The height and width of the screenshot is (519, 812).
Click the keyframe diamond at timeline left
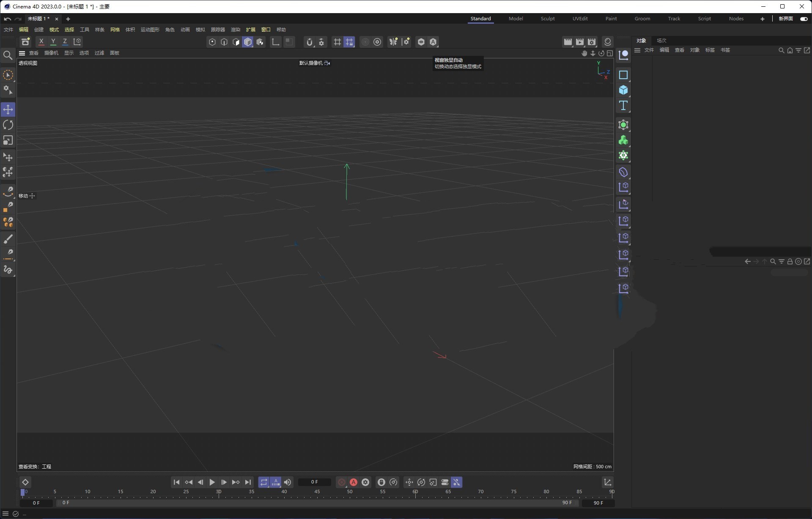(x=25, y=482)
